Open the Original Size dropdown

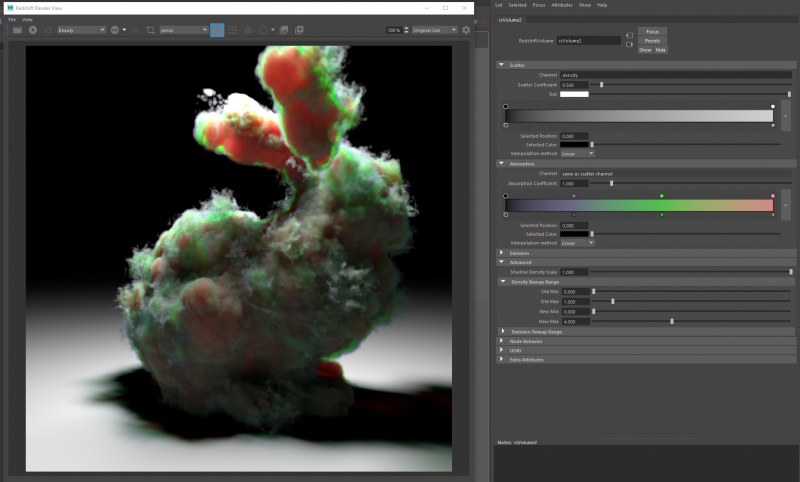[435, 30]
